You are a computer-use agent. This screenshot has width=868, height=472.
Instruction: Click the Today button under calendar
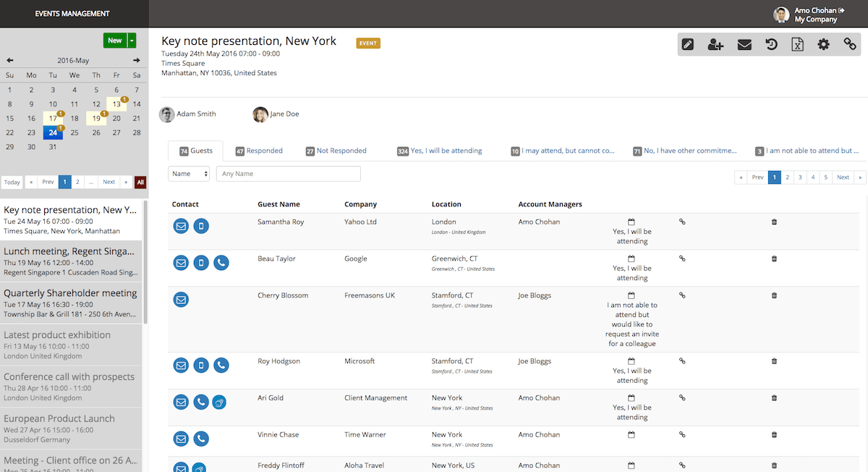coord(12,182)
